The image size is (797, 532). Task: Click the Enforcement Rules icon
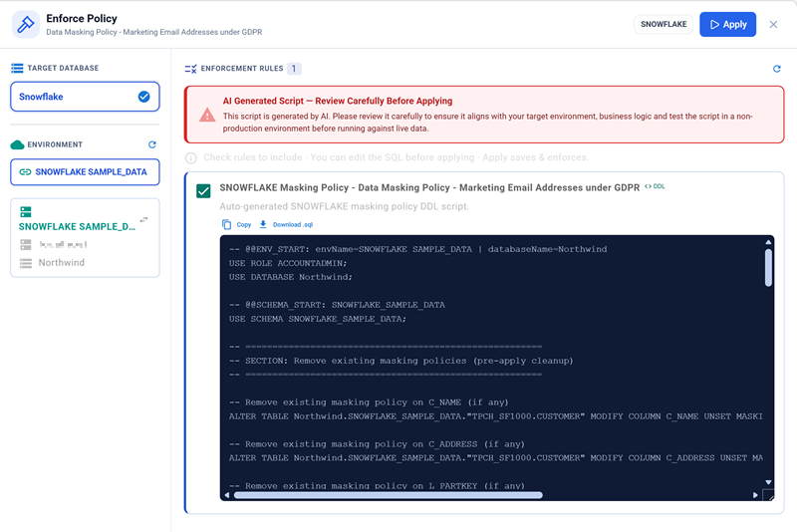(190, 69)
